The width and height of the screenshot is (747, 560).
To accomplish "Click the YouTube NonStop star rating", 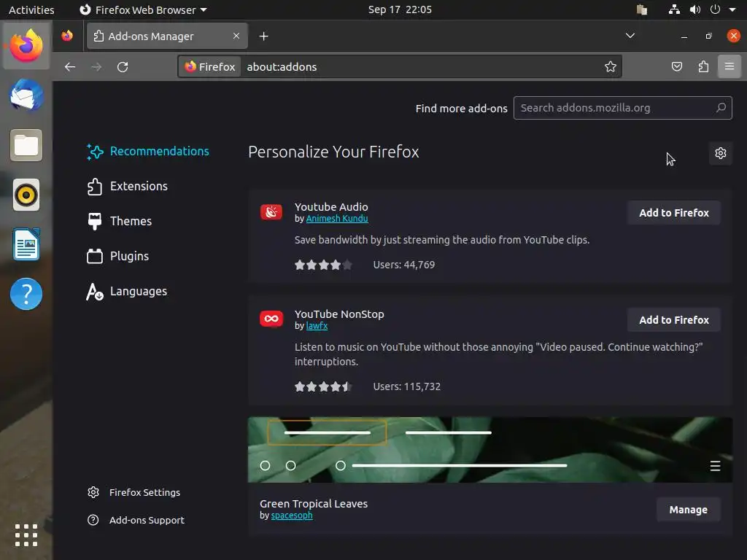I will [323, 386].
